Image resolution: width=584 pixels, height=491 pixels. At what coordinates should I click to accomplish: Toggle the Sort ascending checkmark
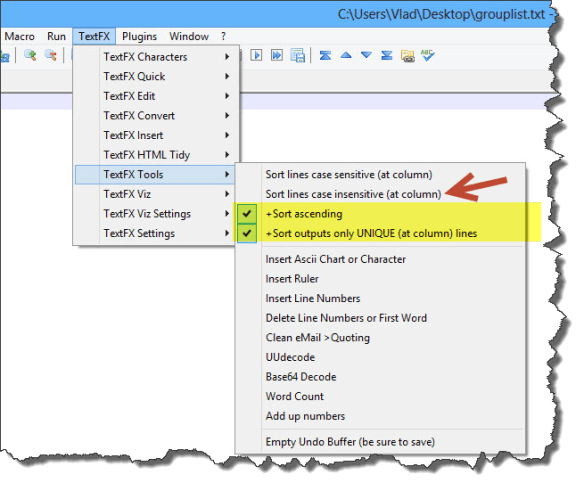[246, 214]
